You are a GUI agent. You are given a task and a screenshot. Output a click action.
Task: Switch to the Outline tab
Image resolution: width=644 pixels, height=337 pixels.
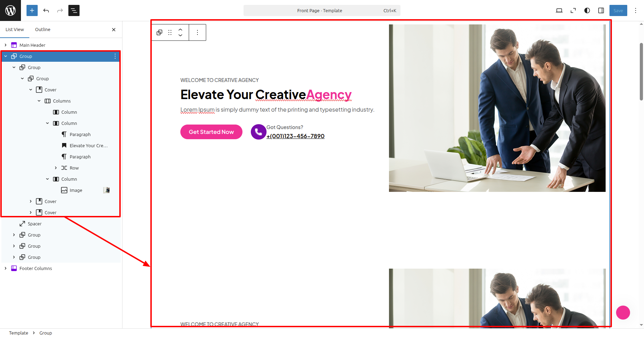(43, 30)
